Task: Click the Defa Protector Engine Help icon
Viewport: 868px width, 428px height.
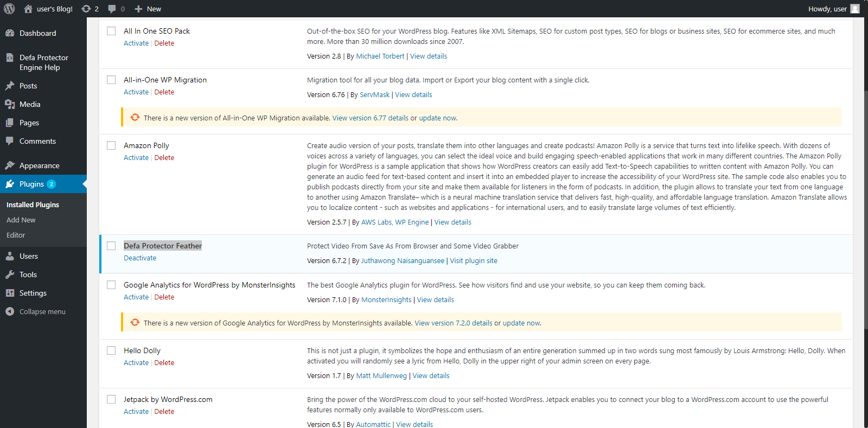Action: (10, 58)
